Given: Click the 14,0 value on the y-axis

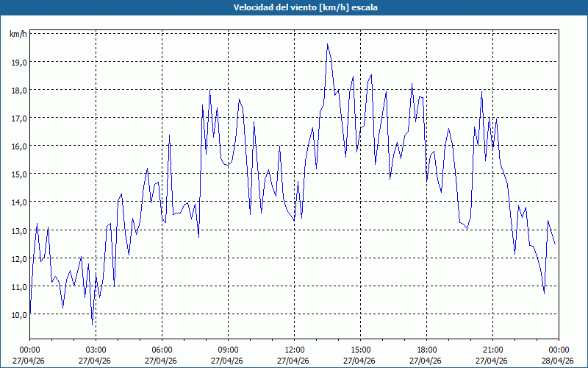Looking at the screenshot, I should [18, 202].
